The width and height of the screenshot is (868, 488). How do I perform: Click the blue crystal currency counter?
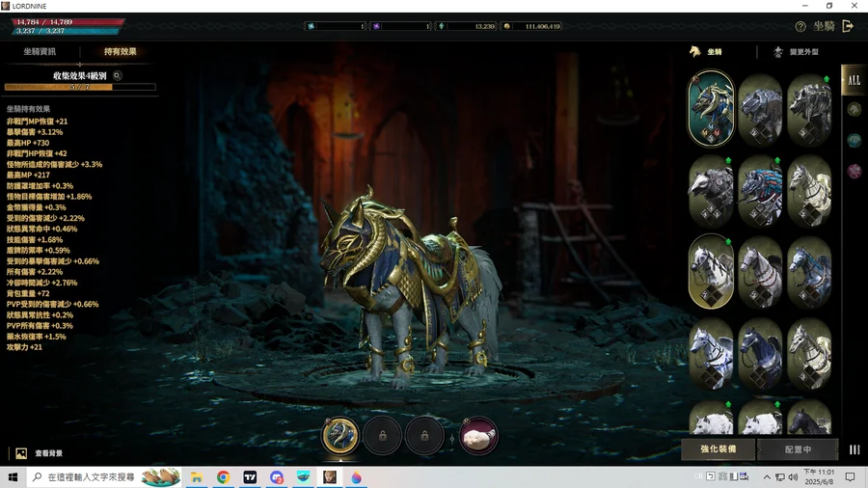tap(336, 26)
